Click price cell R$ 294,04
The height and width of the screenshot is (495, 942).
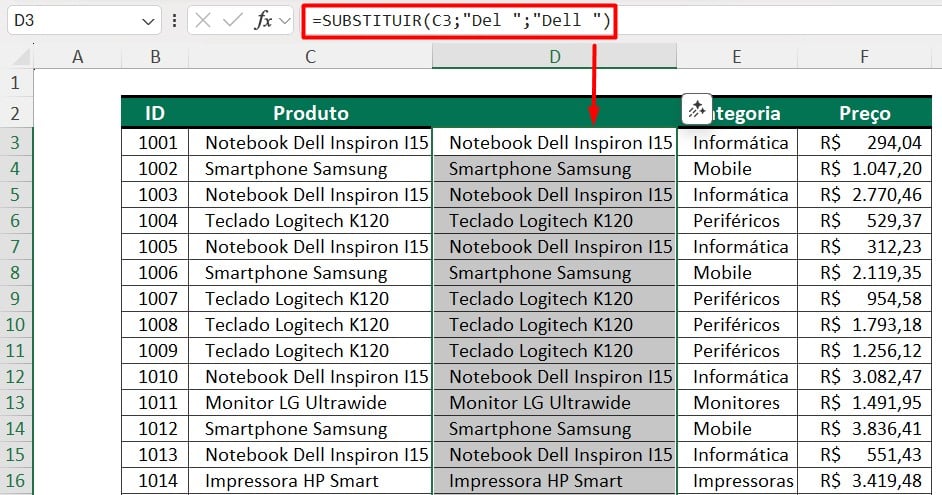pos(864,142)
